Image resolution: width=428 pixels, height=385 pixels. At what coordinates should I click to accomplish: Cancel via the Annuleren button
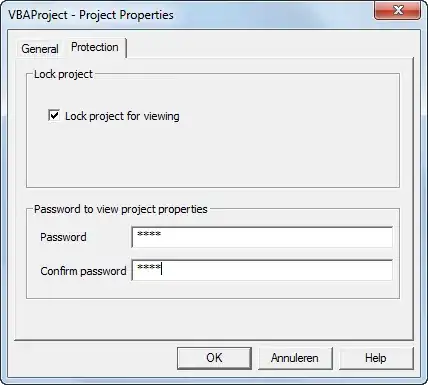click(295, 358)
